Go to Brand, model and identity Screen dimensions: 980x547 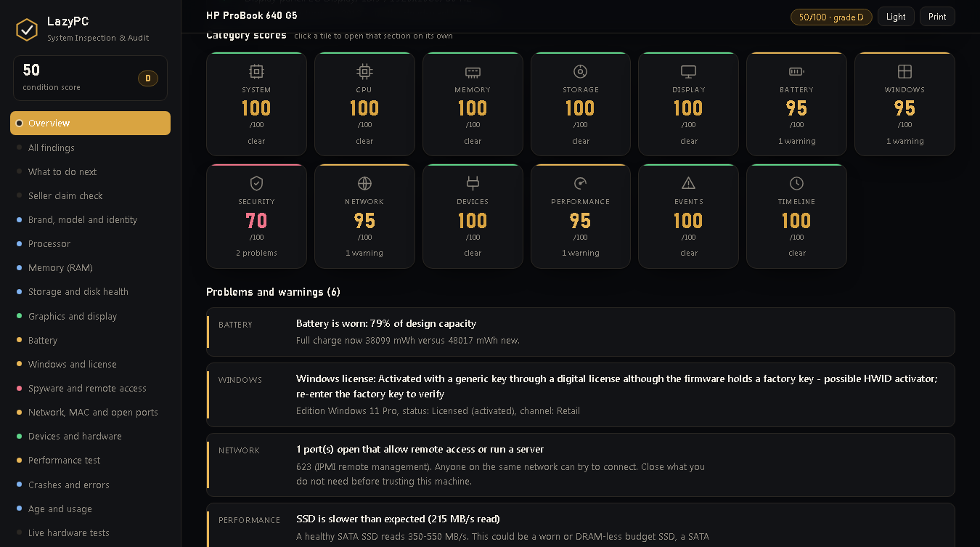[90, 219]
